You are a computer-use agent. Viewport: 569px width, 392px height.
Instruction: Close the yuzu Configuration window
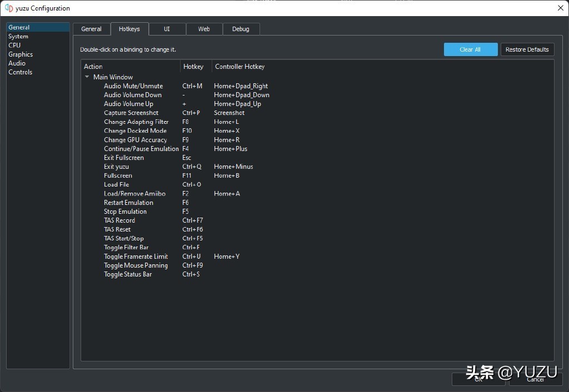[560, 8]
